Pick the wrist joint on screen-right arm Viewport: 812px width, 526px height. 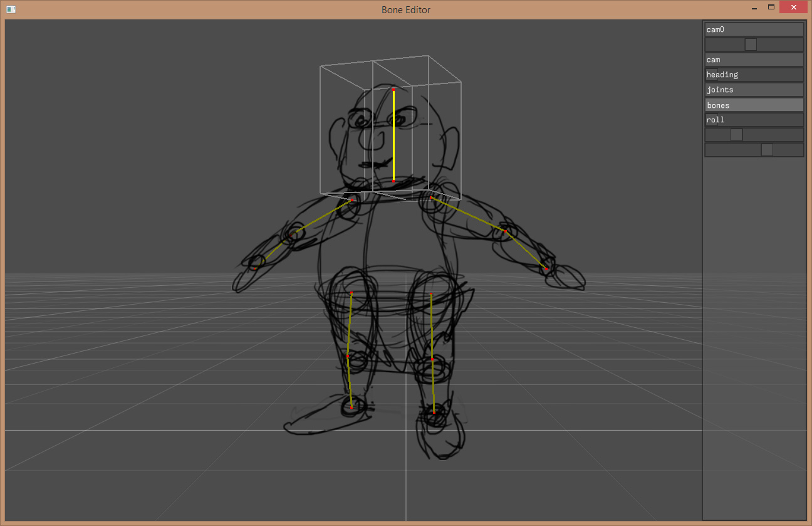(x=546, y=270)
